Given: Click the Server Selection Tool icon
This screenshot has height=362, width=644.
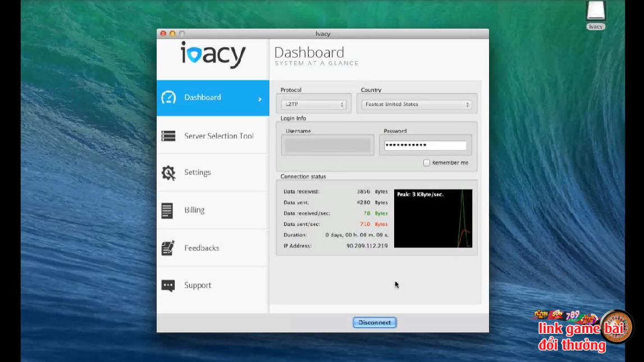Looking at the screenshot, I should point(168,136).
